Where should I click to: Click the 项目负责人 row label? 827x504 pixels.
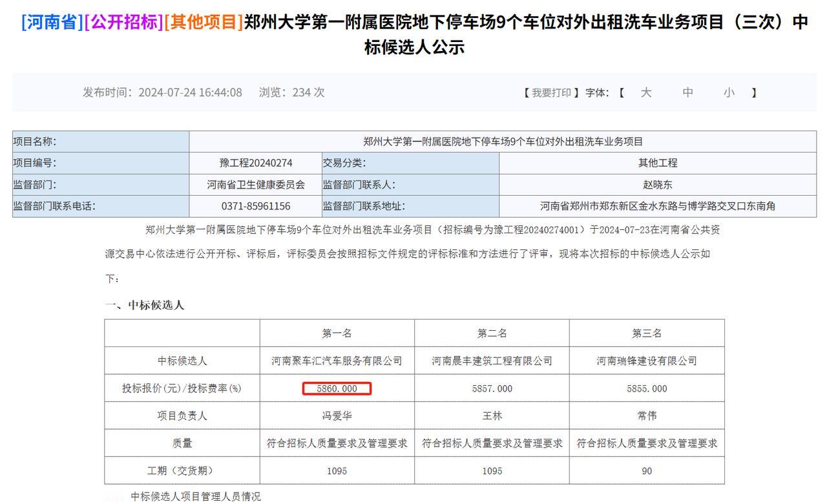pyautogui.click(x=182, y=416)
